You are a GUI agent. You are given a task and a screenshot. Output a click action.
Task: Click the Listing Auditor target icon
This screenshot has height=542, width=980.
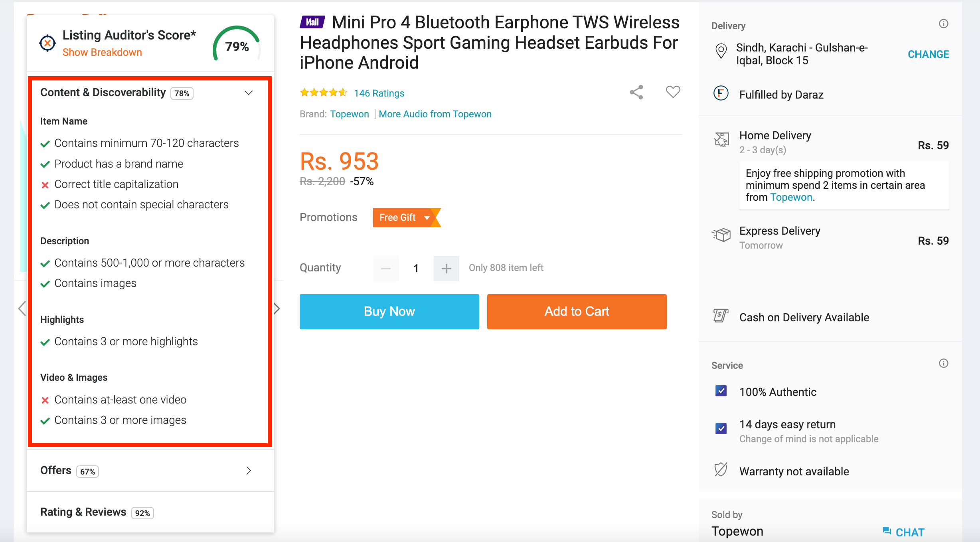(x=47, y=43)
